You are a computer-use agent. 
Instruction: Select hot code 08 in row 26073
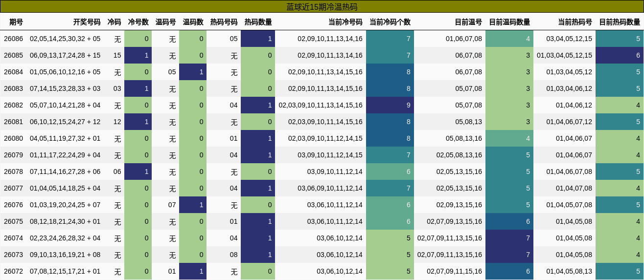(233, 255)
